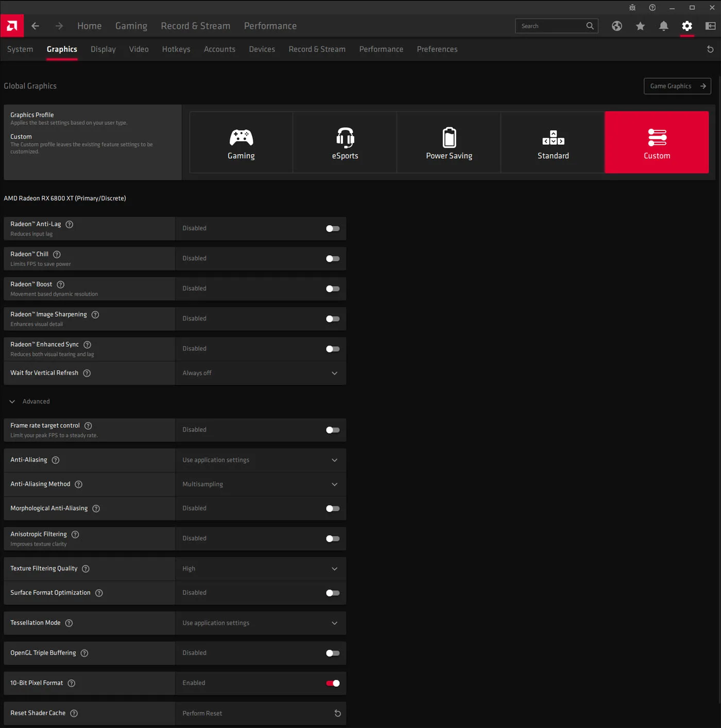Click the search magnifier icon
This screenshot has width=721, height=728.
click(x=590, y=26)
